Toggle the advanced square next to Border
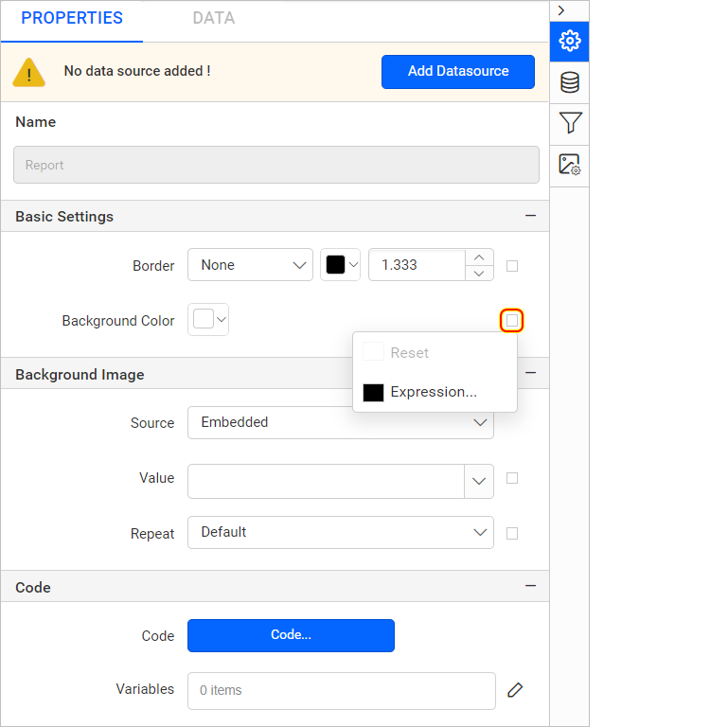The image size is (728, 727). 512,266
